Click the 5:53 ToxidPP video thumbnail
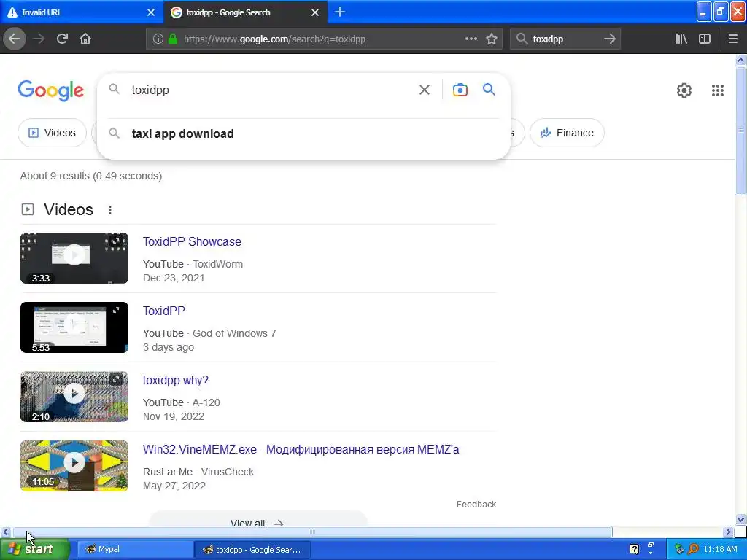 click(74, 327)
